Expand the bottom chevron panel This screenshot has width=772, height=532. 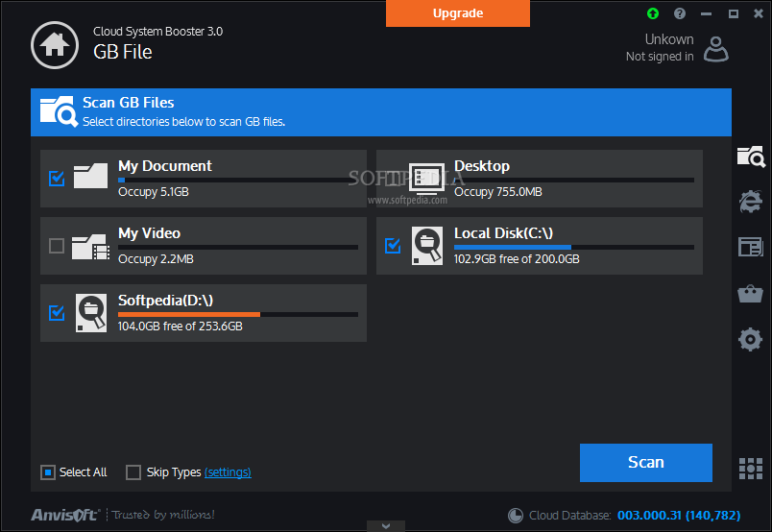tap(386, 526)
